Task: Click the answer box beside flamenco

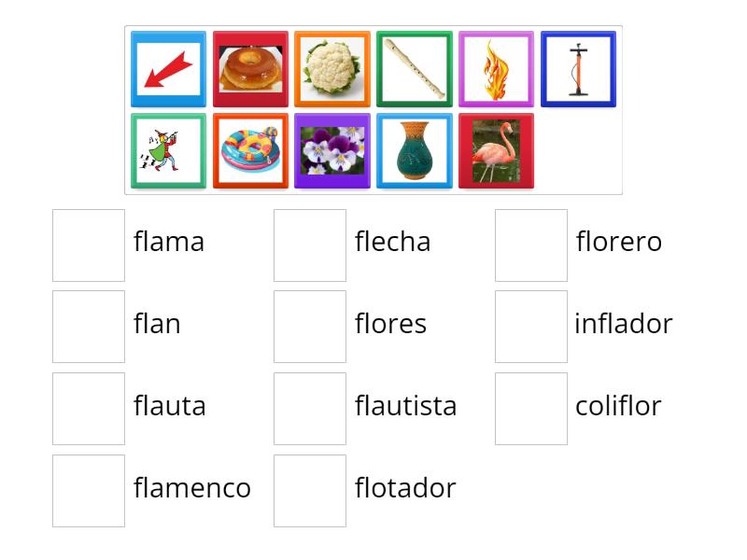Action: 89,490
